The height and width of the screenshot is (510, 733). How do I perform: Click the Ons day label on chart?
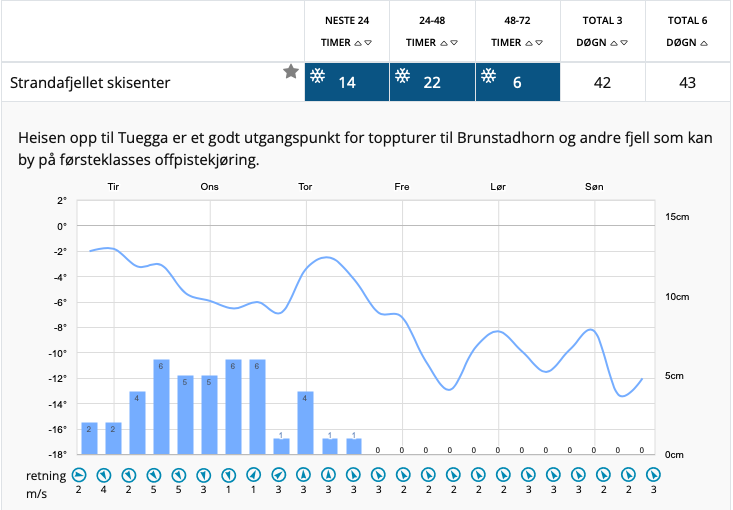[x=209, y=187]
